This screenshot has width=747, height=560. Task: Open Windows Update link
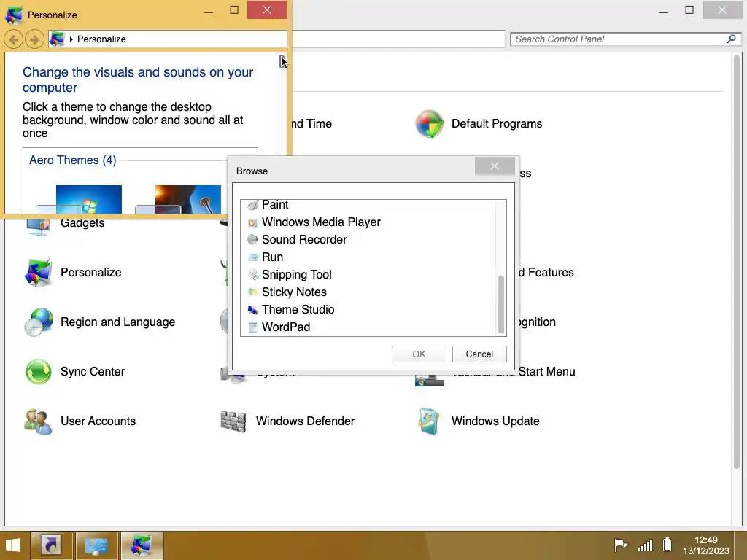coord(495,421)
